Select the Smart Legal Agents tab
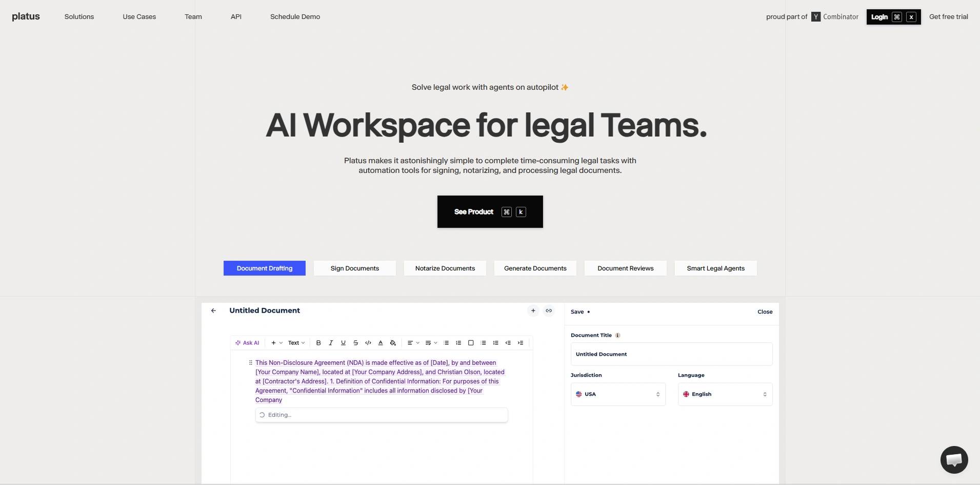Screen dimensions: 980x485 (x=715, y=268)
